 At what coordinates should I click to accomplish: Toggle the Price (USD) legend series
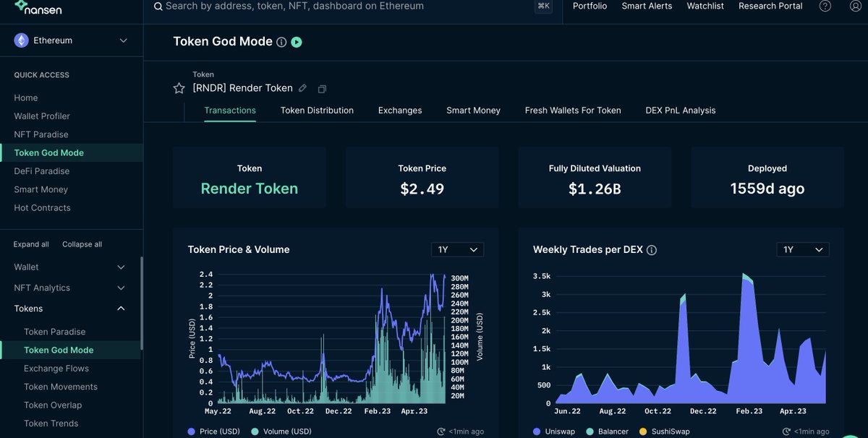click(x=215, y=431)
